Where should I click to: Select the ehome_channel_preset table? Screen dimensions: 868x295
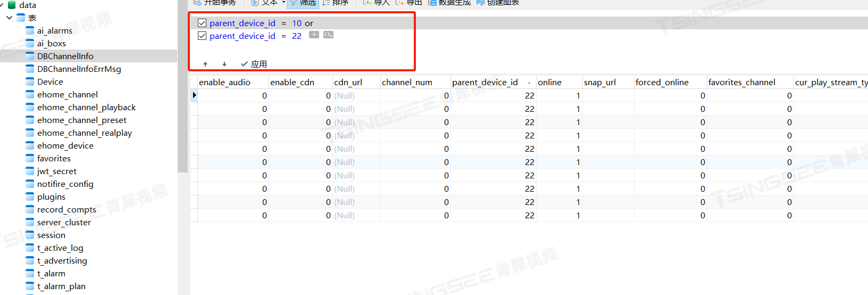pos(82,120)
